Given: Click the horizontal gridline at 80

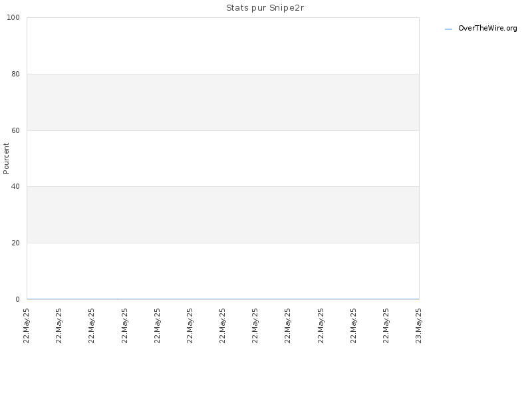Looking at the screenshot, I should (223, 74).
